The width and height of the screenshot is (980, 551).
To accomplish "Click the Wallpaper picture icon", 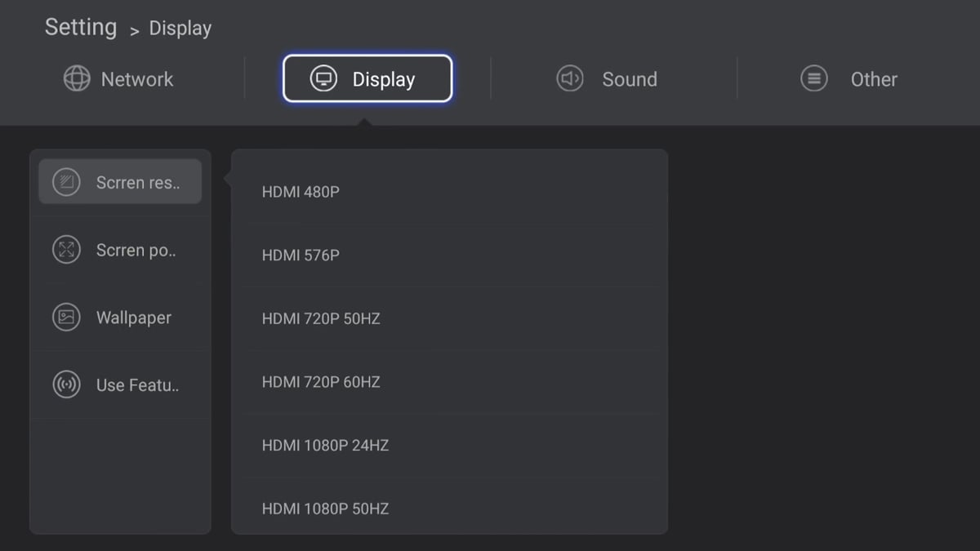I will click(x=66, y=318).
